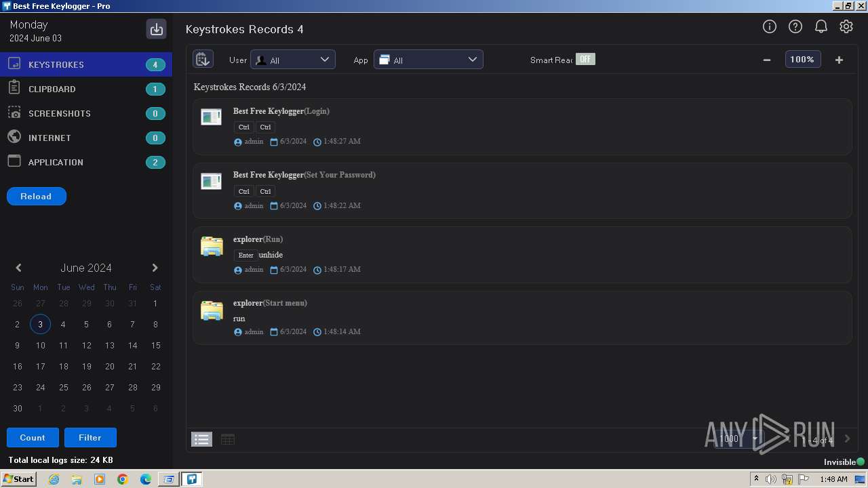Zoom in with the plus icon

839,60
